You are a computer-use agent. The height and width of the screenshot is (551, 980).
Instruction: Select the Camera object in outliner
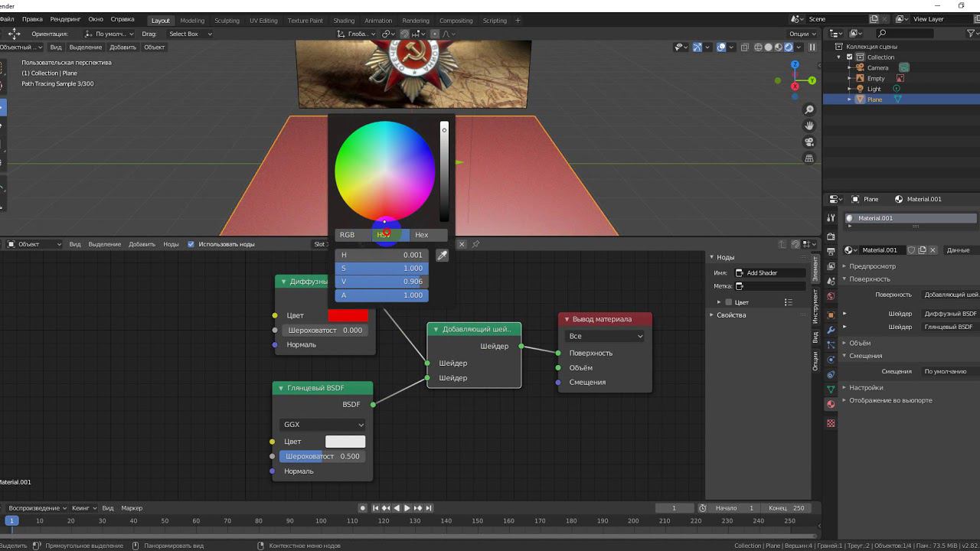877,67
